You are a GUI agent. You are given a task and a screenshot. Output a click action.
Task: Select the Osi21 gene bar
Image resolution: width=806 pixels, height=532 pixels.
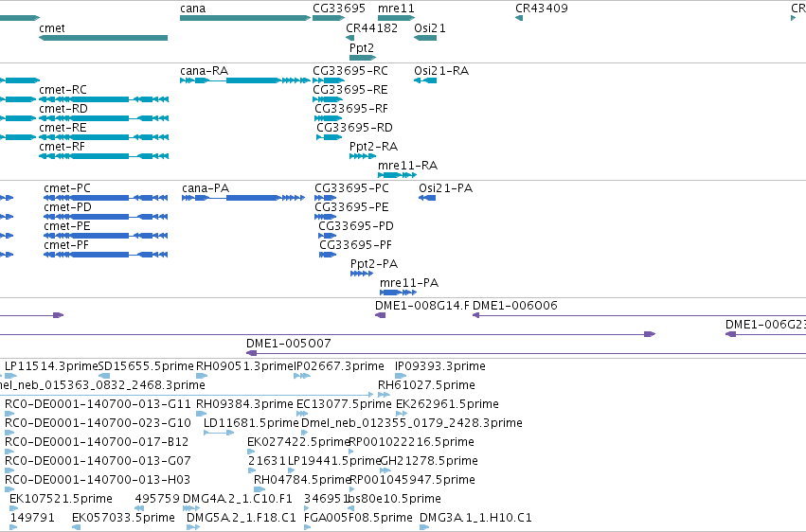point(425,38)
